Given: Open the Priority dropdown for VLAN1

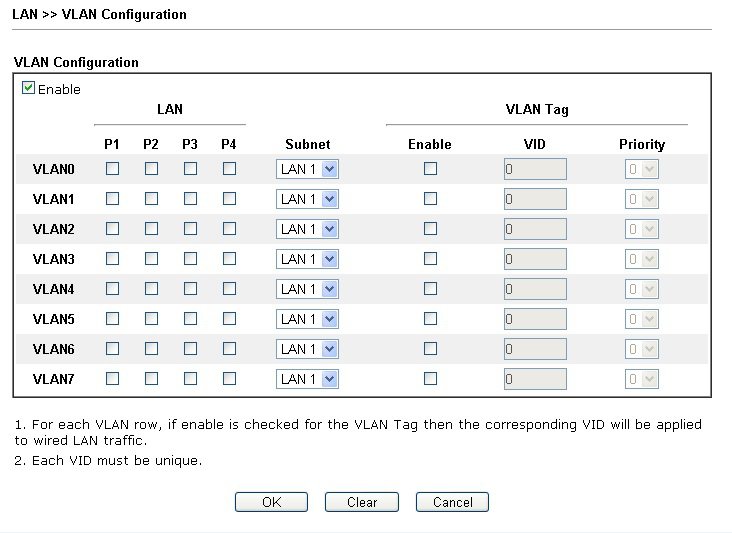Looking at the screenshot, I should (x=641, y=200).
